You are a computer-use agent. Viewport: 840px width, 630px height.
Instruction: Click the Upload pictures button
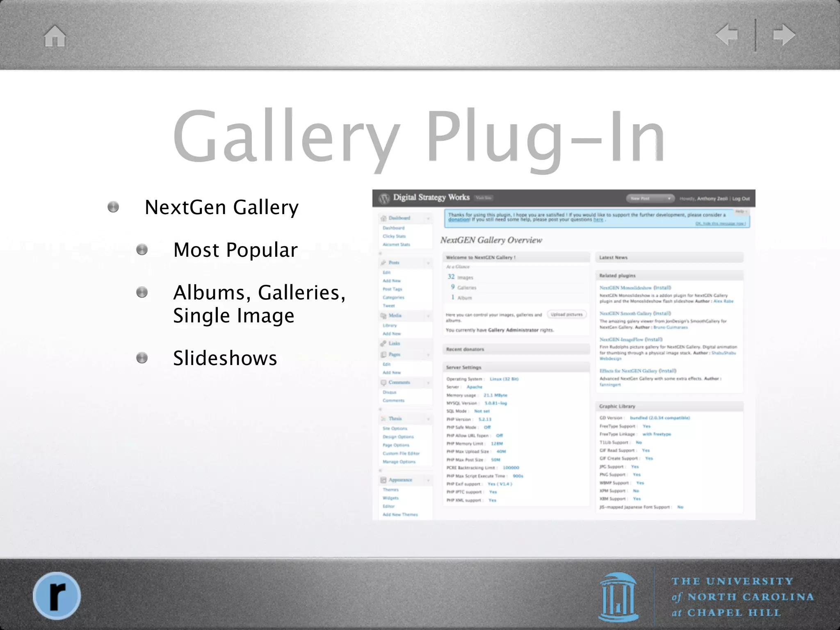pyautogui.click(x=567, y=315)
